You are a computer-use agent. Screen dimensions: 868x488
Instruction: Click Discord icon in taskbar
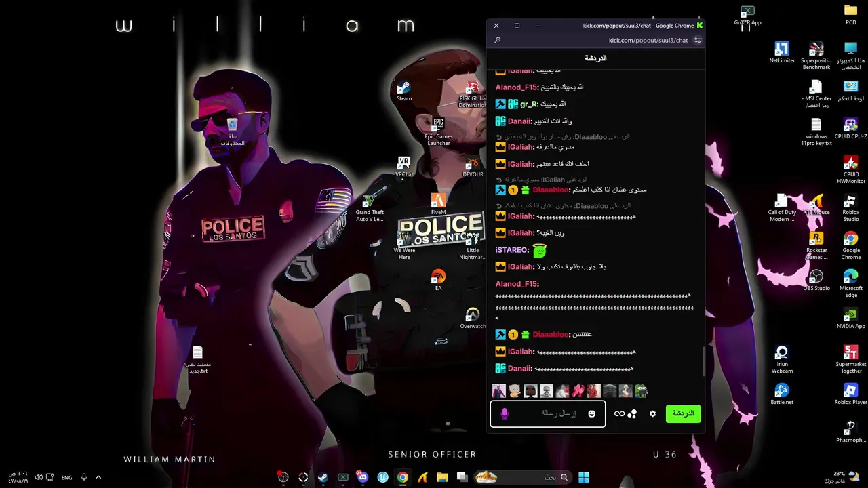[x=363, y=477]
